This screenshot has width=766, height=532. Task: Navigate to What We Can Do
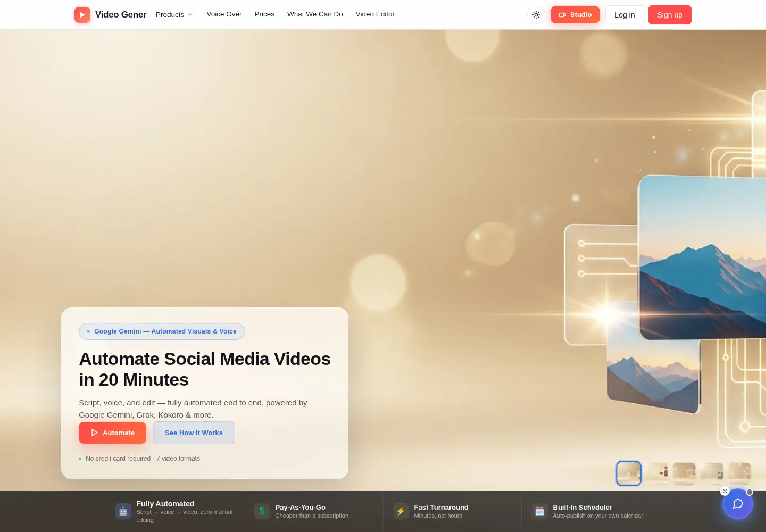pos(315,14)
